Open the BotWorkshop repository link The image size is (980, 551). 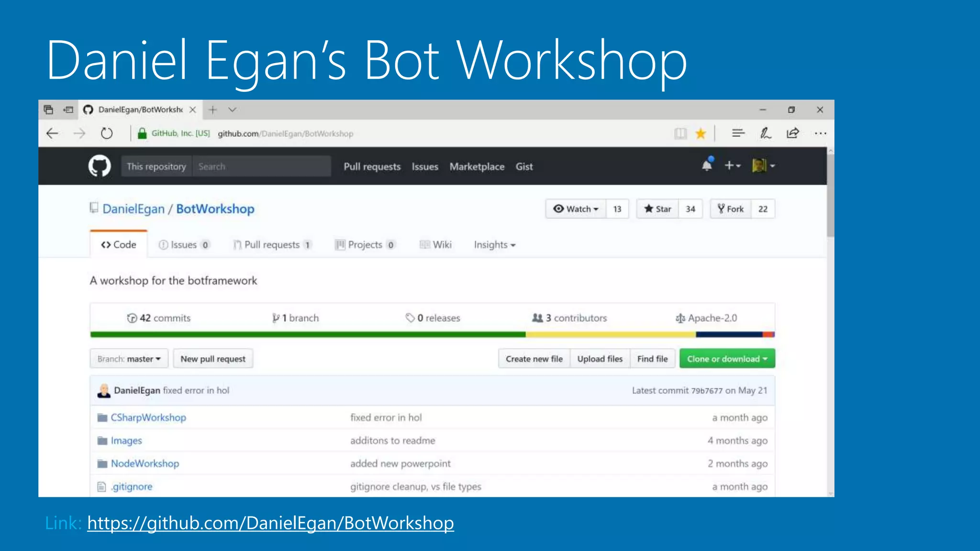point(215,209)
